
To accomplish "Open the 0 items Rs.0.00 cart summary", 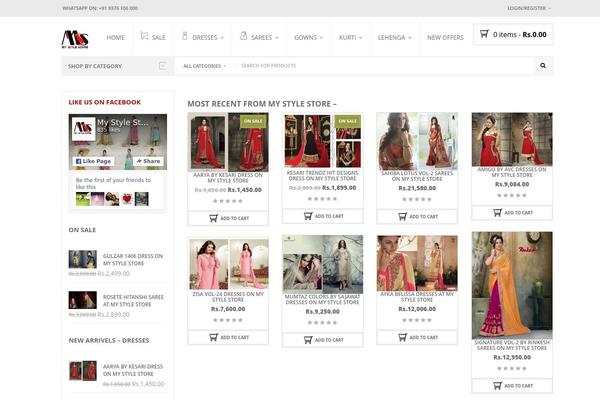I will (513, 34).
